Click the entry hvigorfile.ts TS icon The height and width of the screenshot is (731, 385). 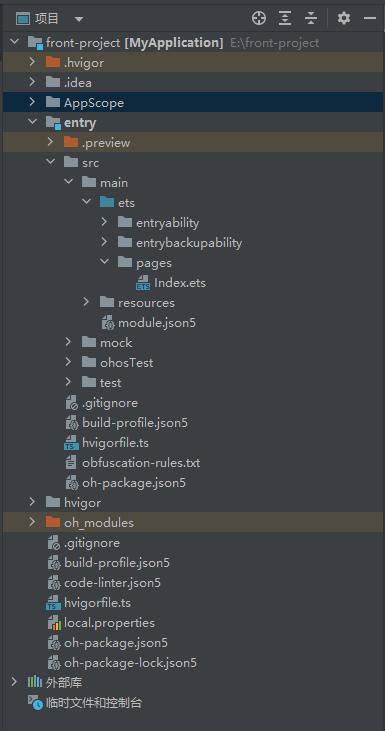[71, 443]
